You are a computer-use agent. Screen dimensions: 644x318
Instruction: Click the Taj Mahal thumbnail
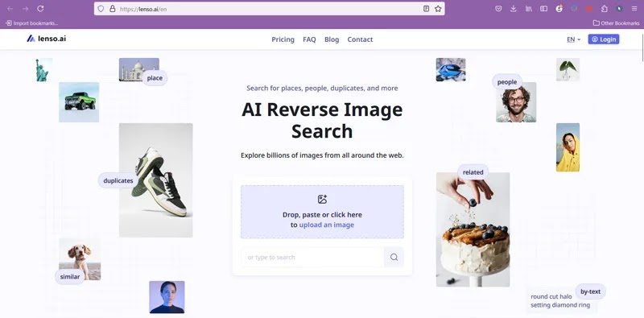pos(138,69)
